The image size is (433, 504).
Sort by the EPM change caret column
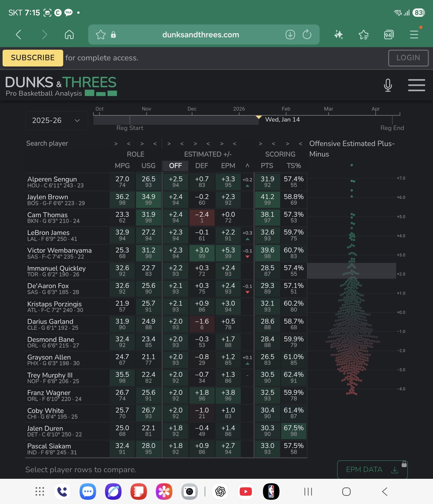pyautogui.click(x=247, y=166)
